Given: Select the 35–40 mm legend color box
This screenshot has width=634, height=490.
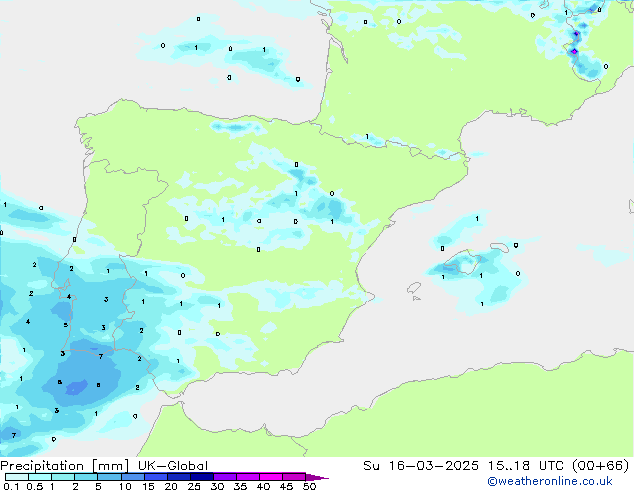Looking at the screenshot, I should [248, 477].
